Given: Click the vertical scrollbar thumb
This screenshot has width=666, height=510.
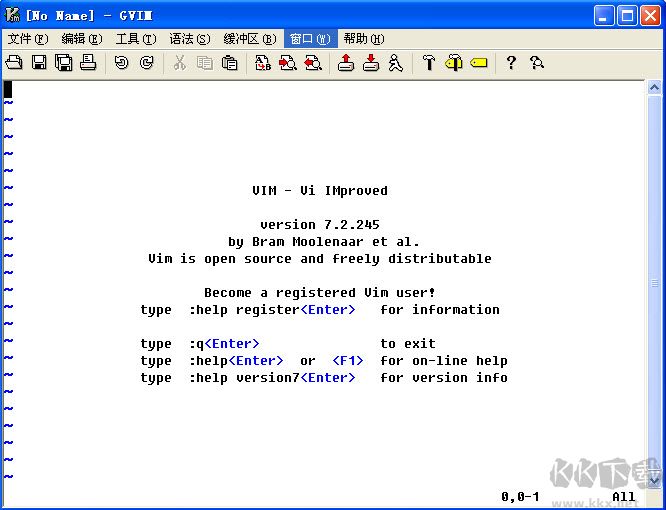Looking at the screenshot, I should [x=654, y=283].
